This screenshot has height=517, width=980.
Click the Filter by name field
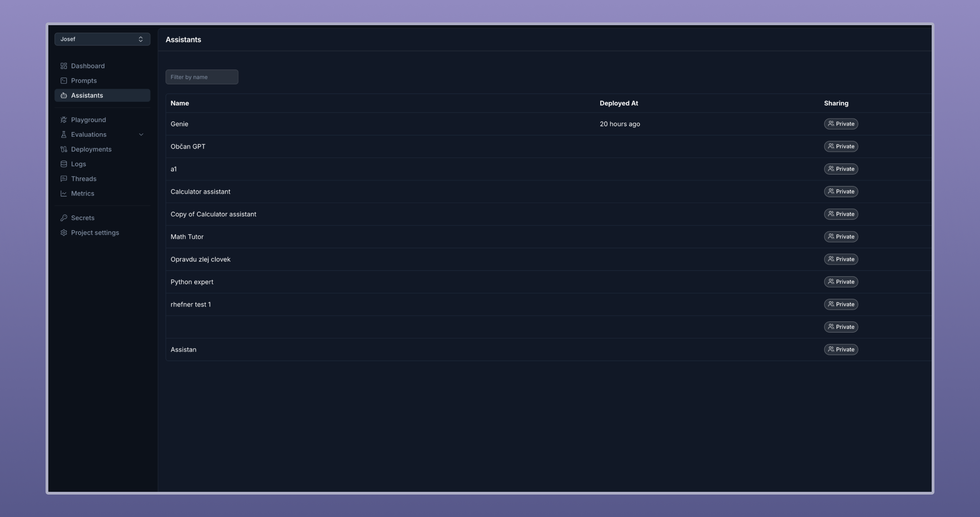click(x=202, y=77)
